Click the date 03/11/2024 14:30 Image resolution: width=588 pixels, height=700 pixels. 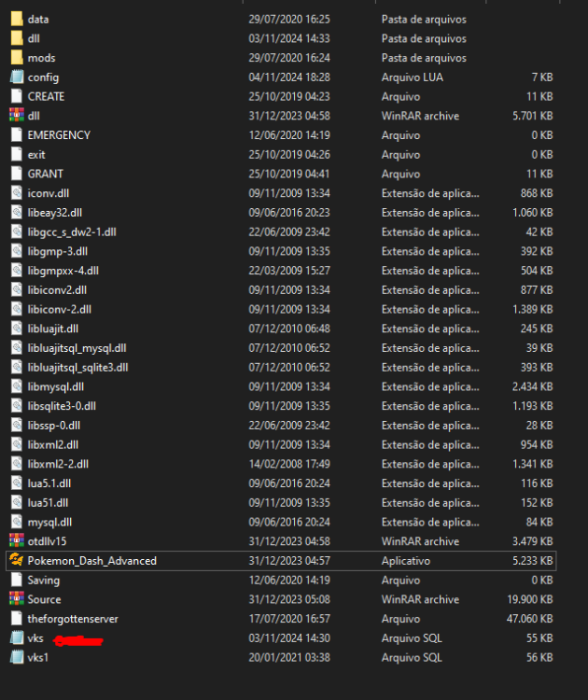click(x=289, y=638)
